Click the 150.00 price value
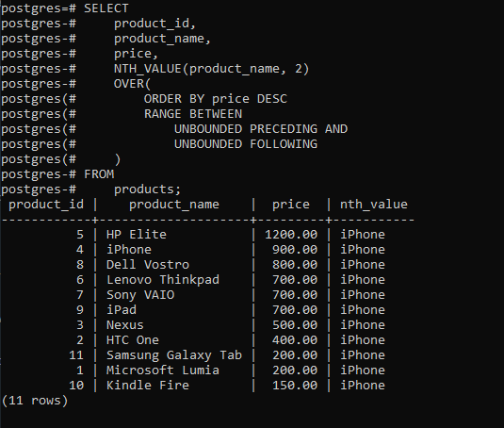This screenshot has width=504, height=428. pyautogui.click(x=295, y=386)
